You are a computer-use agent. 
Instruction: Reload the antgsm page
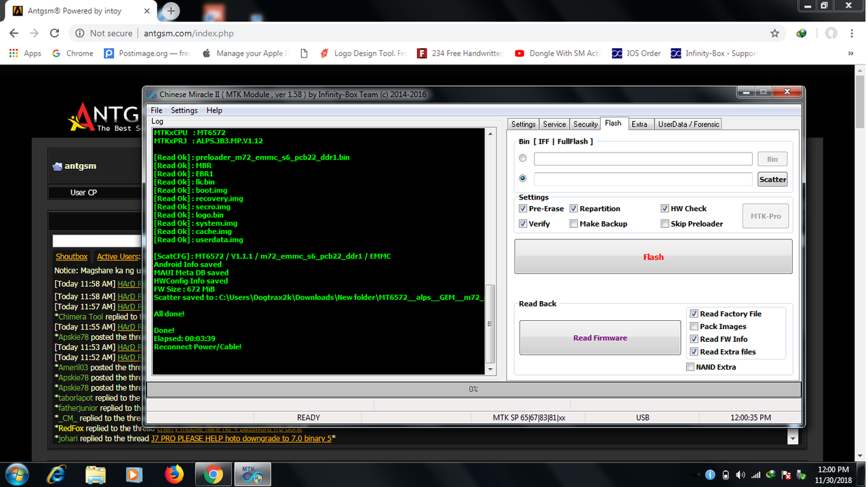[54, 33]
